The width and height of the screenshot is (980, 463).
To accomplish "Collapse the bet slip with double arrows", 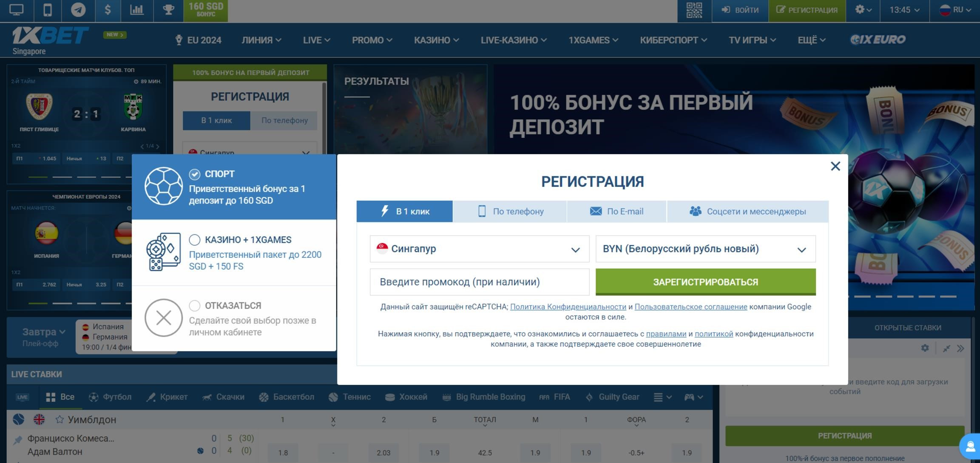I will (960, 349).
